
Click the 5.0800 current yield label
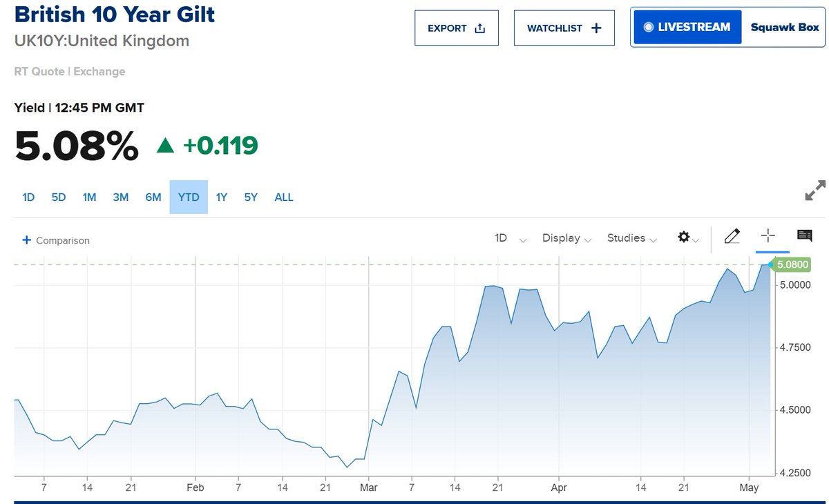point(792,264)
